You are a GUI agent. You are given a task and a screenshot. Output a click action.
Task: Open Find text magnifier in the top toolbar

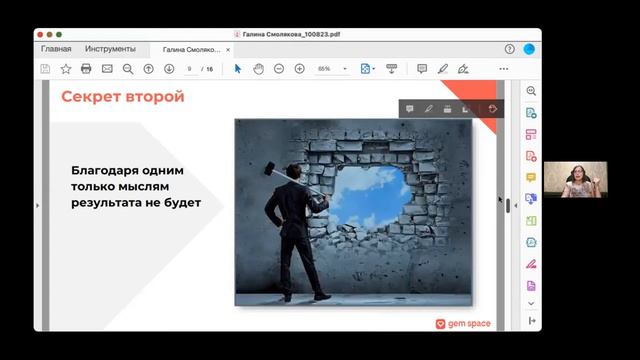tap(128, 69)
